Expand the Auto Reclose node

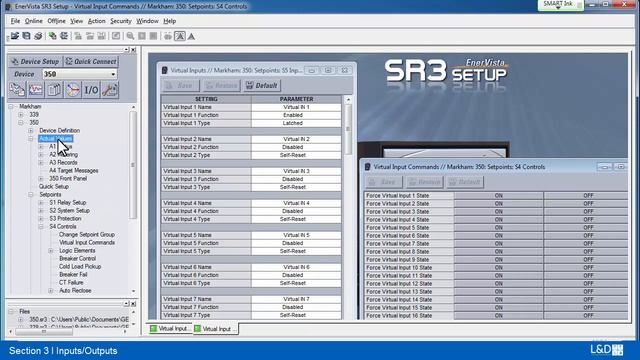51,291
